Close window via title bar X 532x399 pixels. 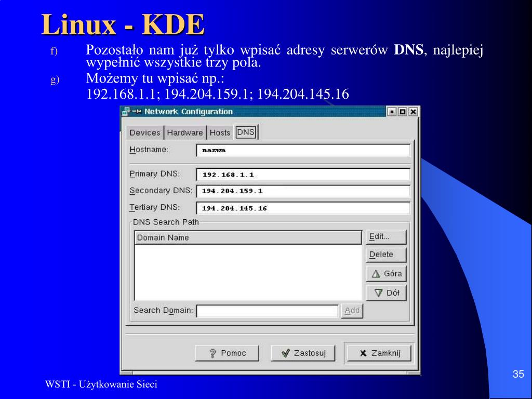coord(413,112)
